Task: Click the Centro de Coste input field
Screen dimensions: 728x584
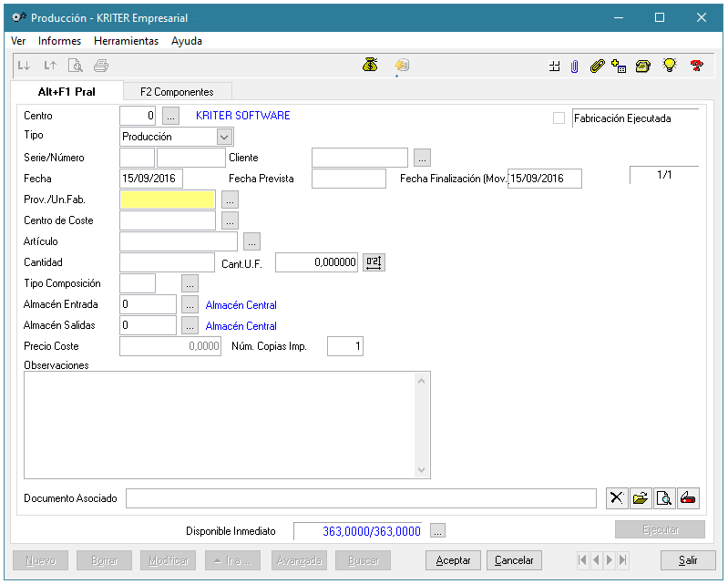Action: (x=168, y=220)
